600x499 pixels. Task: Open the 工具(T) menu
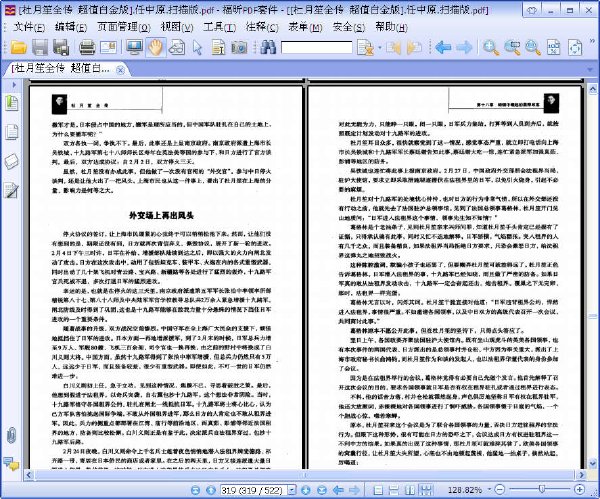click(219, 27)
